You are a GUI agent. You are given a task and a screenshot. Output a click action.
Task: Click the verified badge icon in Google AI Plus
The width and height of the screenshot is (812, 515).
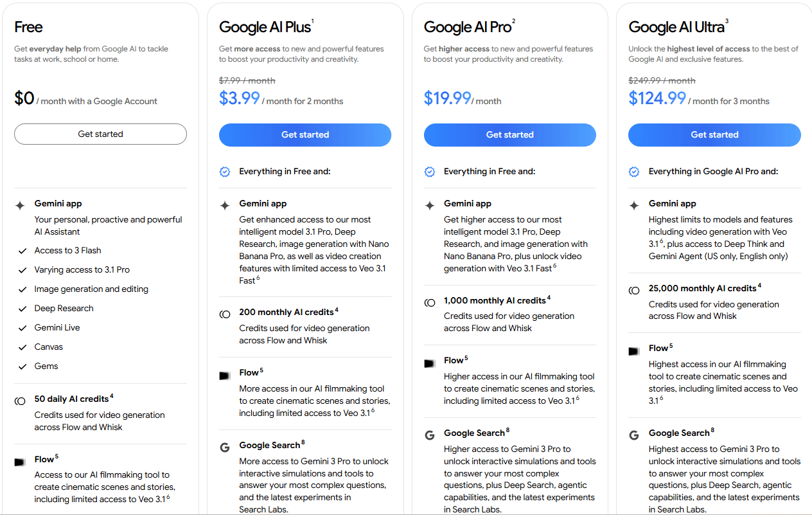tap(225, 172)
